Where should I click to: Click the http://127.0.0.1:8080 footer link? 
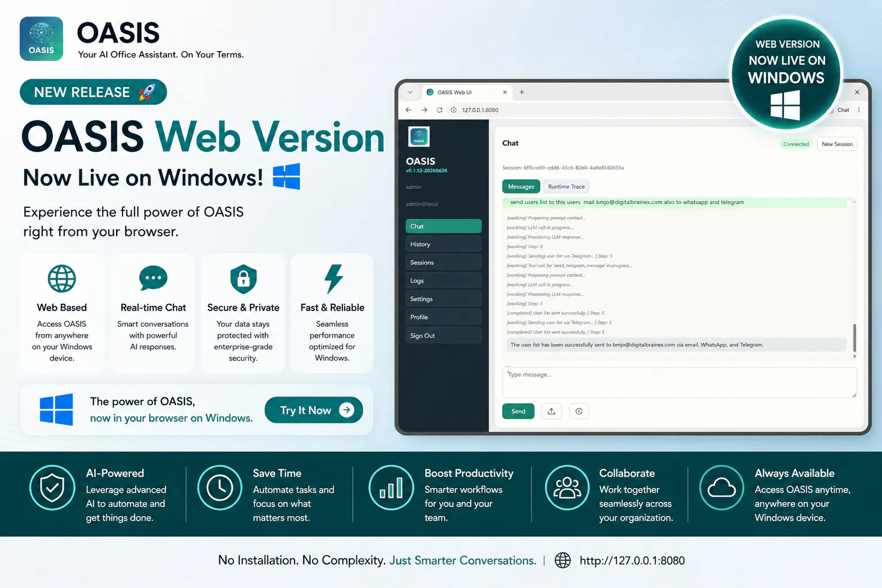coord(632,560)
